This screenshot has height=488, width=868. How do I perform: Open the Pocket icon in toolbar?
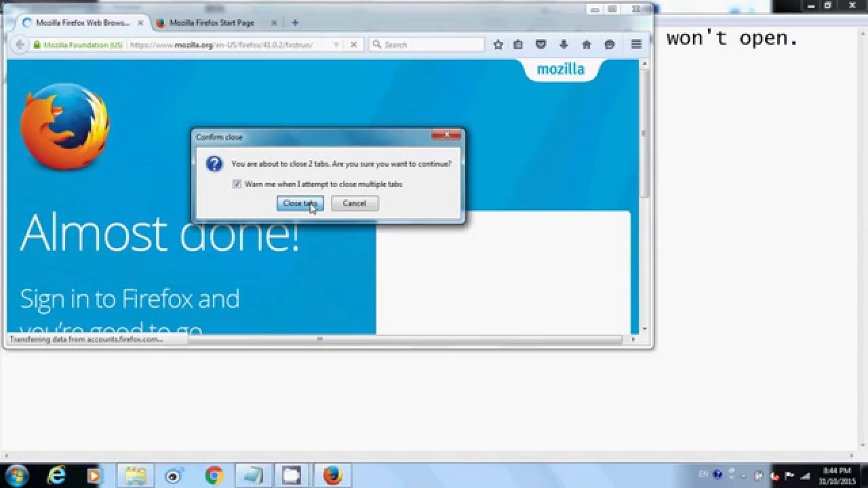click(x=540, y=45)
